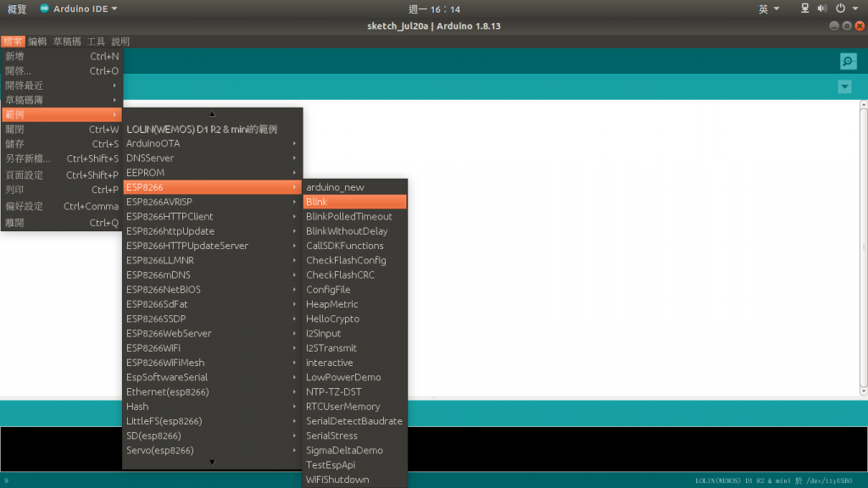This screenshot has width=868, height=488.
Task: Expand the ESP8266WebServer examples
Action: [x=212, y=334]
